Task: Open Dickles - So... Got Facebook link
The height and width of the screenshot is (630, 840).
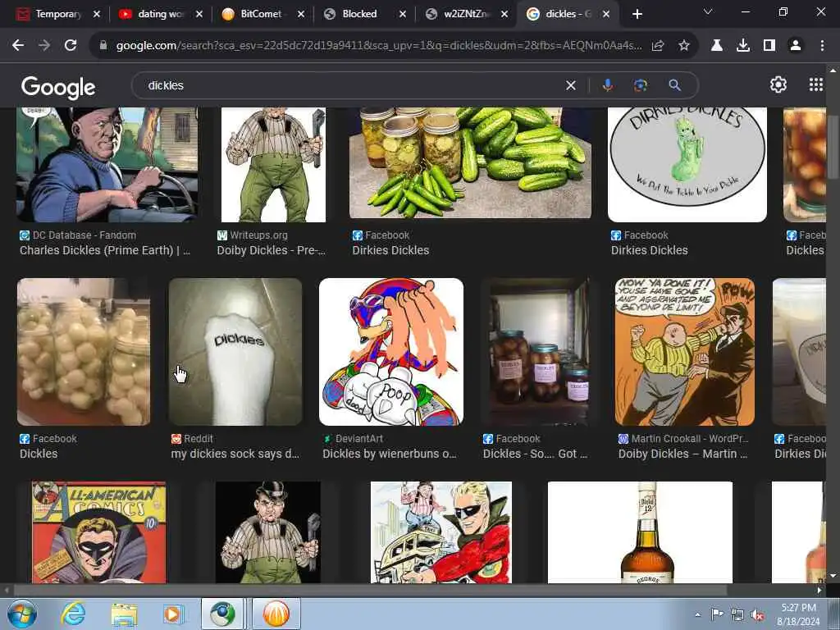Action: pyautogui.click(x=535, y=454)
